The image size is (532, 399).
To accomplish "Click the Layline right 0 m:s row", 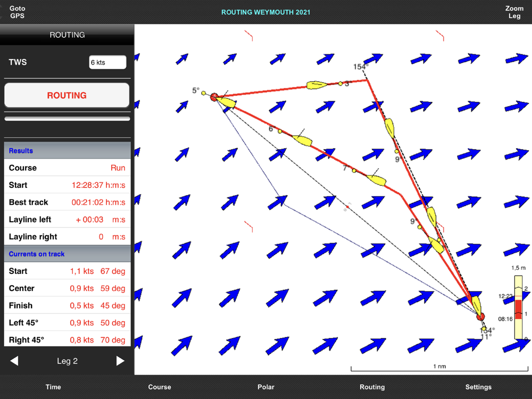I will 67,237.
